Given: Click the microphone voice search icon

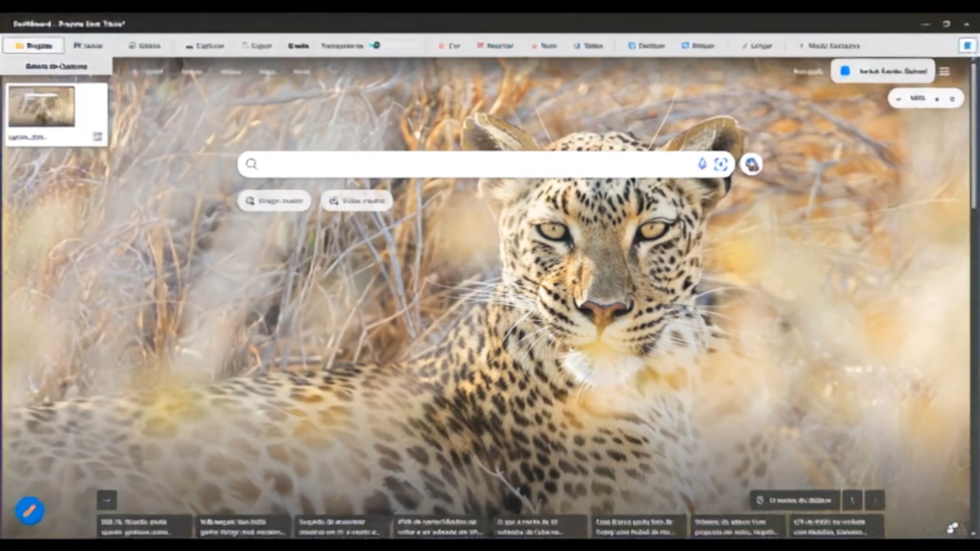Looking at the screenshot, I should click(x=702, y=164).
